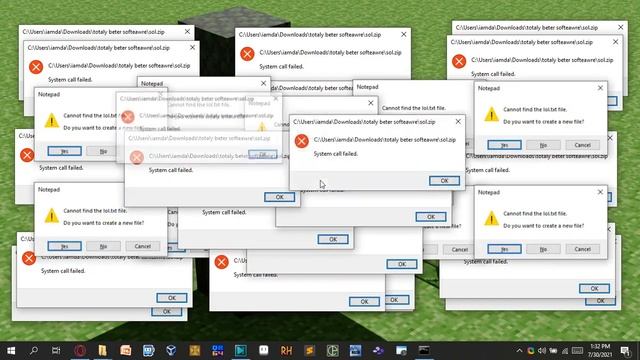Click the red error icon in the frontmost sol.zip dialog

302,141
